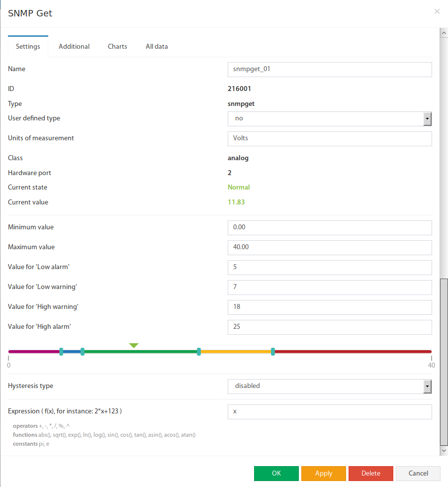448x487 pixels.
Task: Click the scrollbar down arrow
Action: [444, 451]
